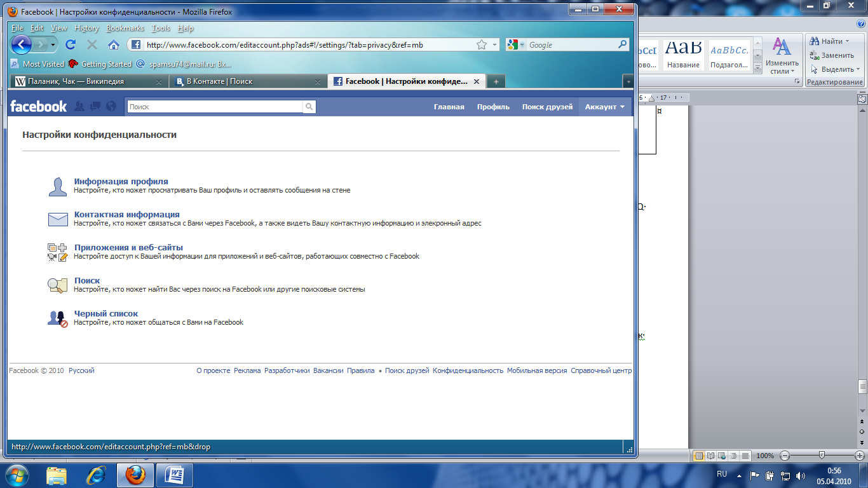The image size is (868, 488).
Task: Adjust Word zoom slider handle
Action: 822,456
